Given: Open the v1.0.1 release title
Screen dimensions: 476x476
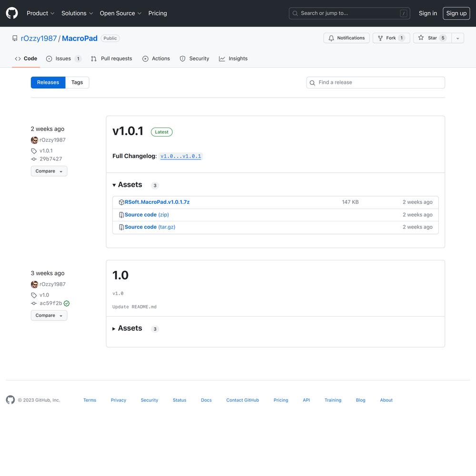Looking at the screenshot, I should coord(128,131).
